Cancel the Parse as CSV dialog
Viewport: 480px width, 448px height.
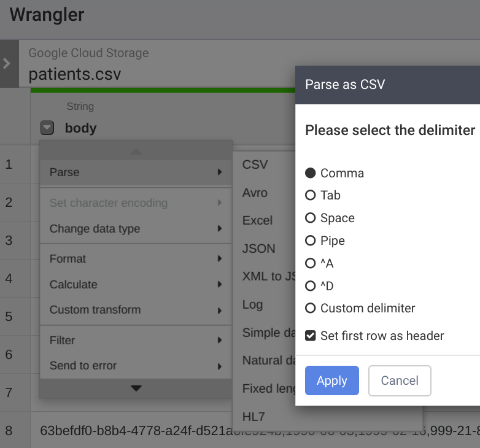point(400,380)
